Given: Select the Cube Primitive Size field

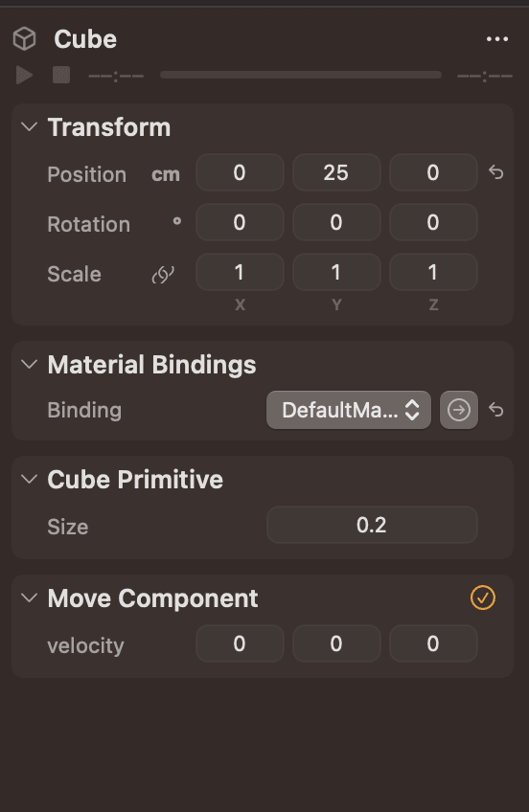Looking at the screenshot, I should click(372, 525).
